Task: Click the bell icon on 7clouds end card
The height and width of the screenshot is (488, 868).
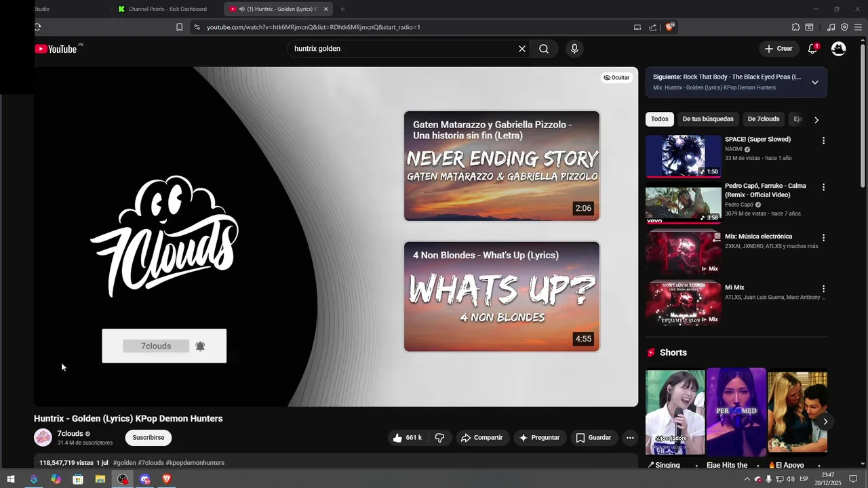Action: [x=200, y=346]
